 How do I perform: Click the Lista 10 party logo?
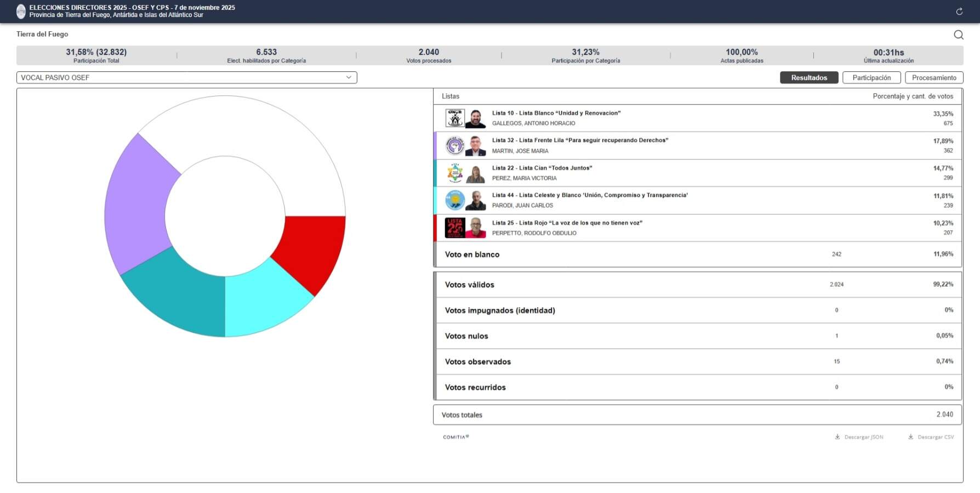[x=454, y=118]
